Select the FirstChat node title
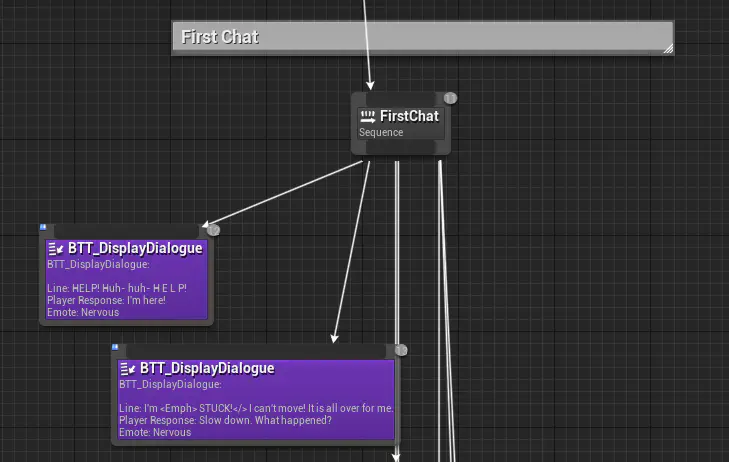Viewport: 729px width, 462px height. [x=409, y=116]
